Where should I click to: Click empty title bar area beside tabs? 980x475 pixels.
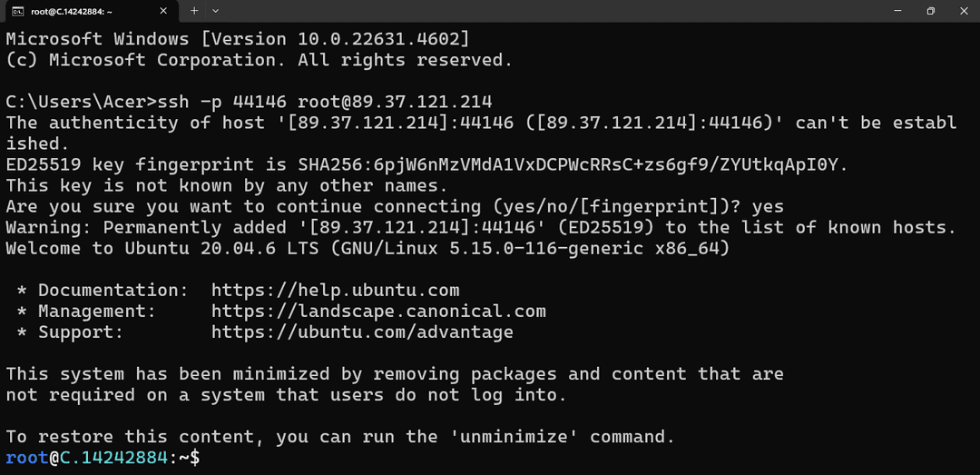[x=550, y=11]
